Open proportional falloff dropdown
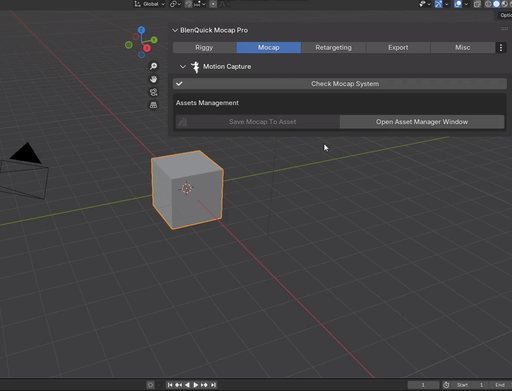512x391 pixels. (x=224, y=4)
